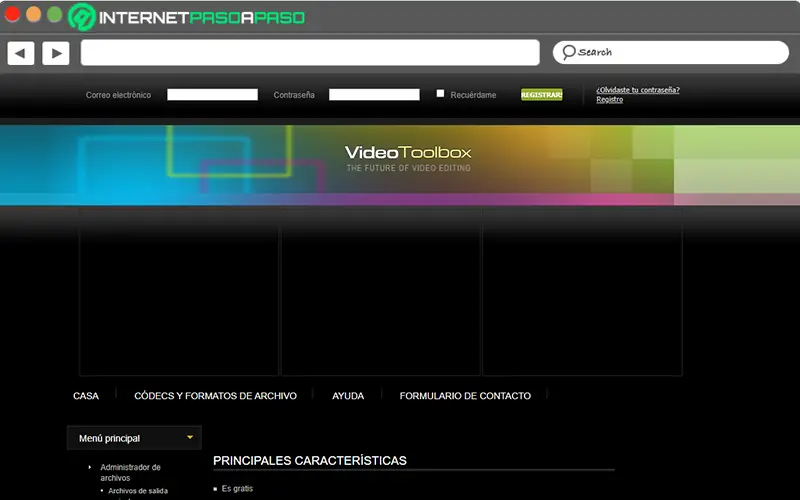Viewport: 800px width, 500px height.
Task: Click the green REGISTRAR button
Action: pos(541,94)
